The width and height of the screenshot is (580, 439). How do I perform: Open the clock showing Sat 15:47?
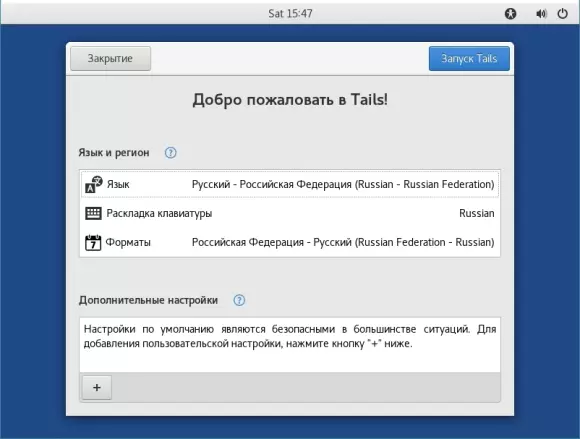(x=290, y=14)
